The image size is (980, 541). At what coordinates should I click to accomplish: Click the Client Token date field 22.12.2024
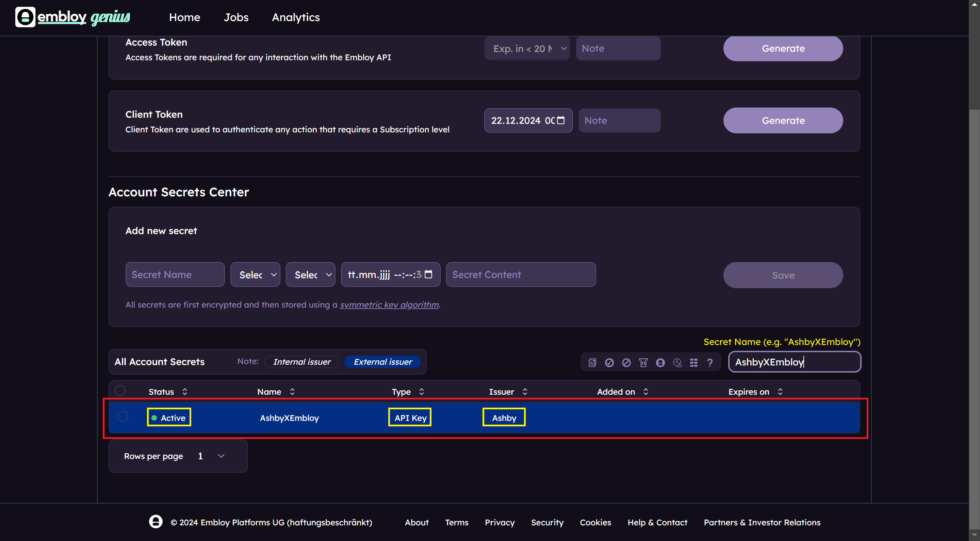pos(528,120)
